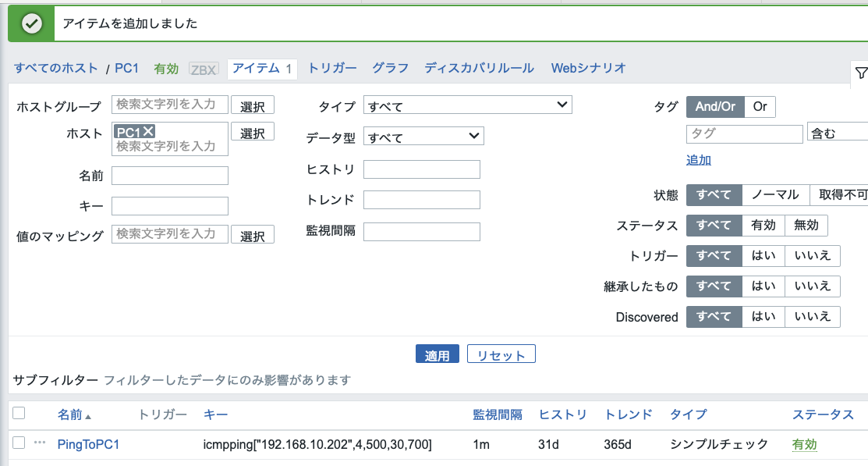Open the データ型 dropdown
Screen dimensions: 868x466
tap(423, 135)
